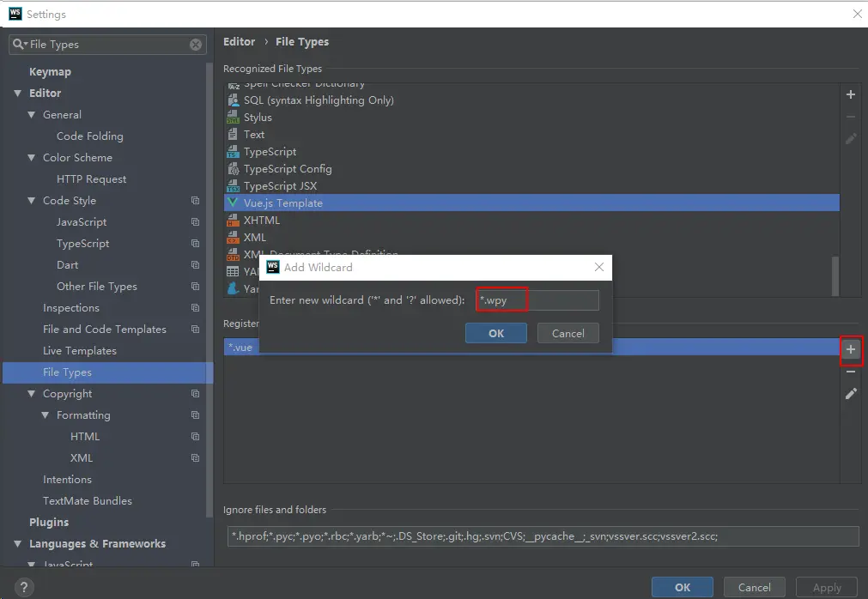
Task: Click the XHTML file type icon
Action: pos(233,221)
